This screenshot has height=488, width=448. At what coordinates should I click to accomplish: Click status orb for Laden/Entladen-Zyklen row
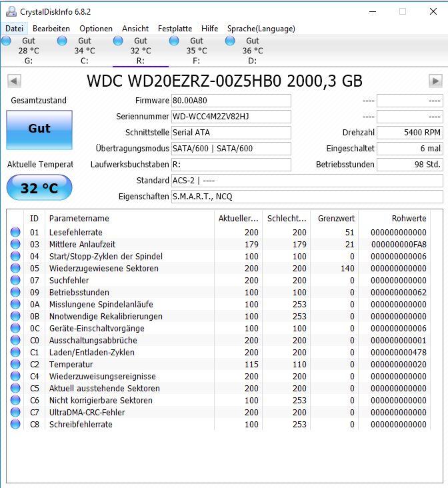point(15,352)
